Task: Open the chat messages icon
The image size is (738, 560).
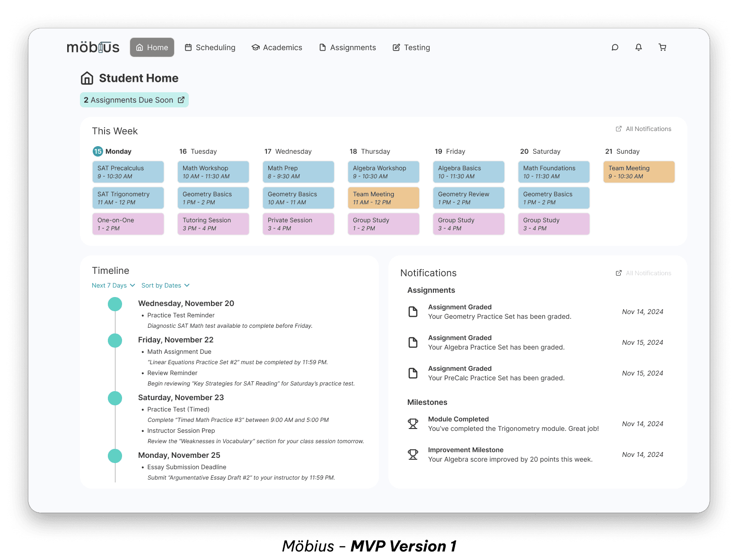Action: (x=615, y=47)
